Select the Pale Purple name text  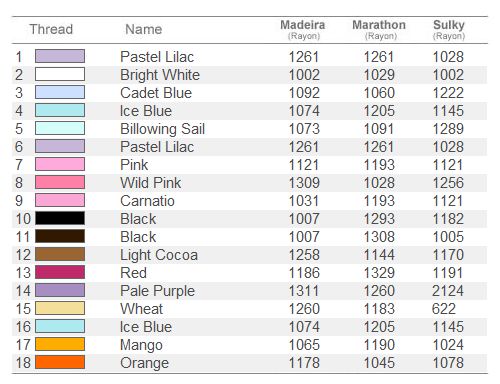pos(157,291)
